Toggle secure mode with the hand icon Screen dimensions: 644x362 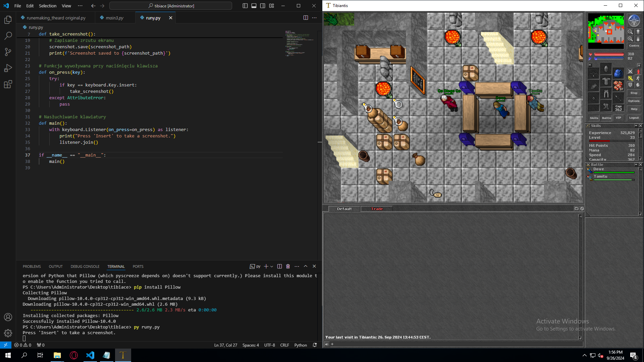(638, 84)
